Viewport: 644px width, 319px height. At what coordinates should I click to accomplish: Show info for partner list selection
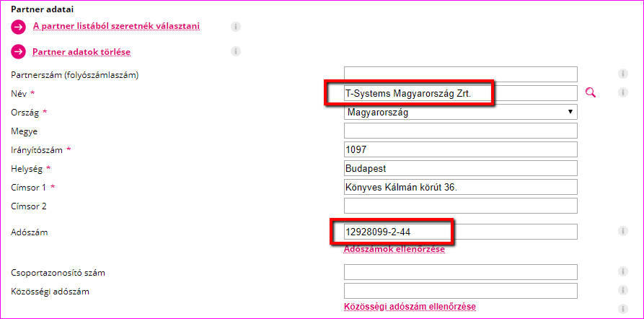[x=235, y=27]
